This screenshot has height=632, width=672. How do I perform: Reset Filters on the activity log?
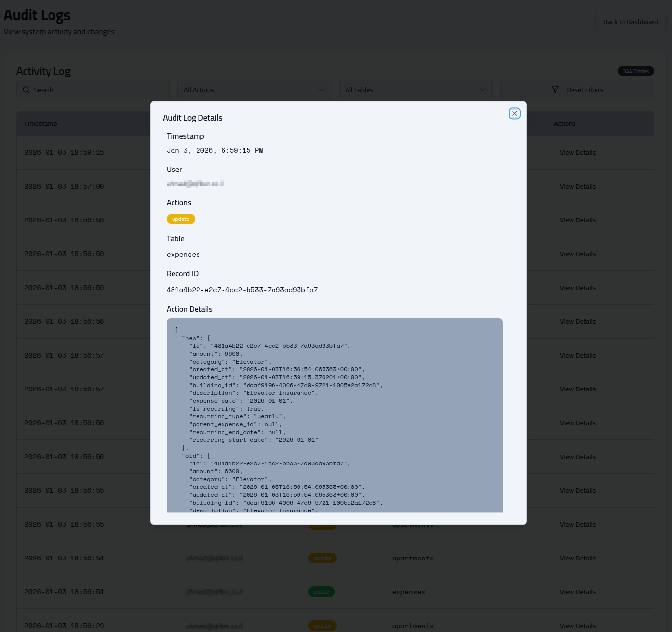pos(584,90)
